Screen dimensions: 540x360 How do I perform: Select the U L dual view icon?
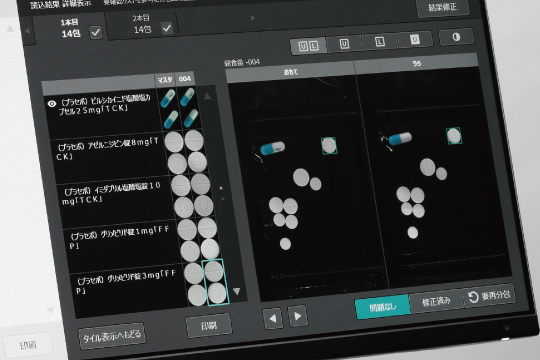coord(308,46)
